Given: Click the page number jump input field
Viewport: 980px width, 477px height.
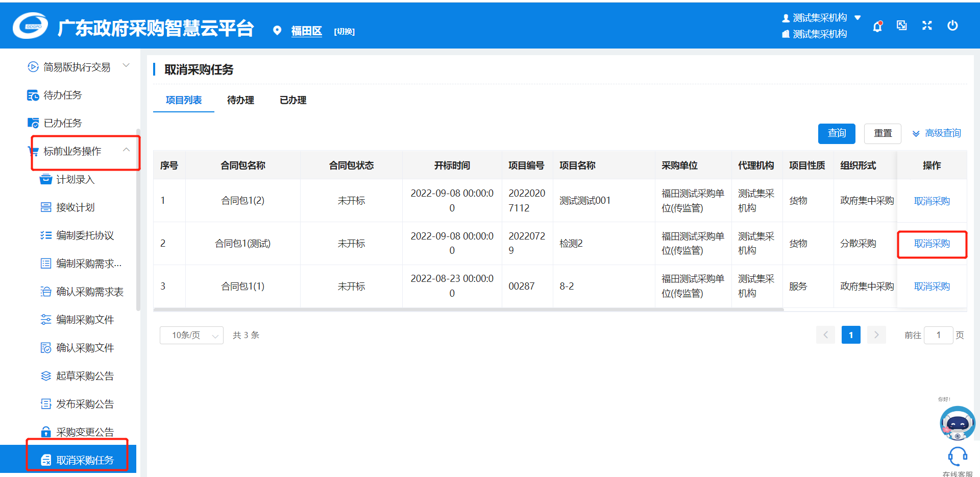Looking at the screenshot, I should pos(938,335).
